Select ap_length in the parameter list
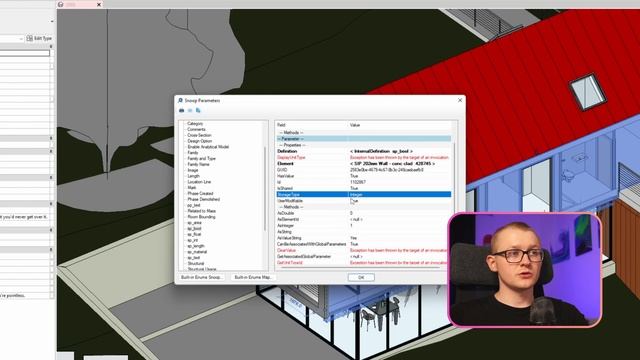Image resolution: width=640 pixels, height=360 pixels. [x=196, y=246]
